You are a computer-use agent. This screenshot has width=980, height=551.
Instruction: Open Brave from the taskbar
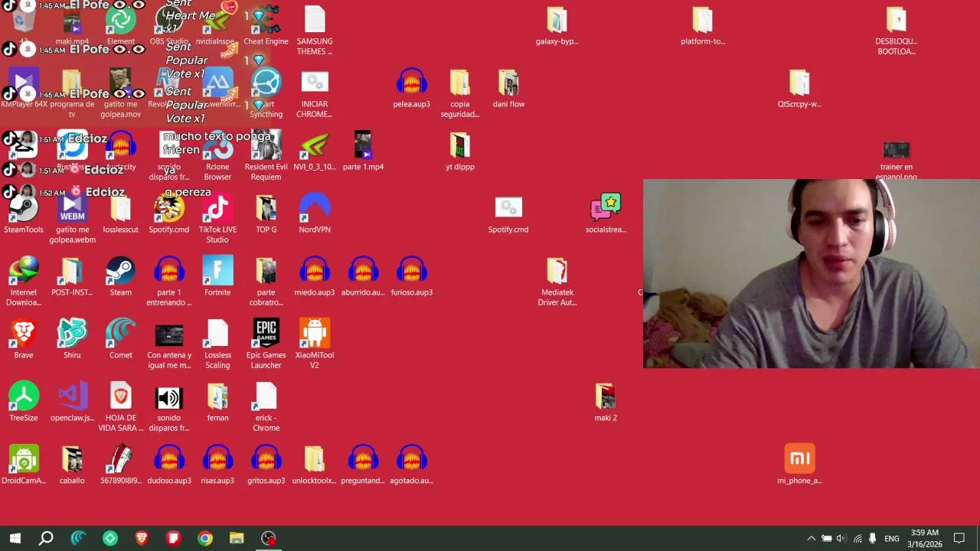142,538
